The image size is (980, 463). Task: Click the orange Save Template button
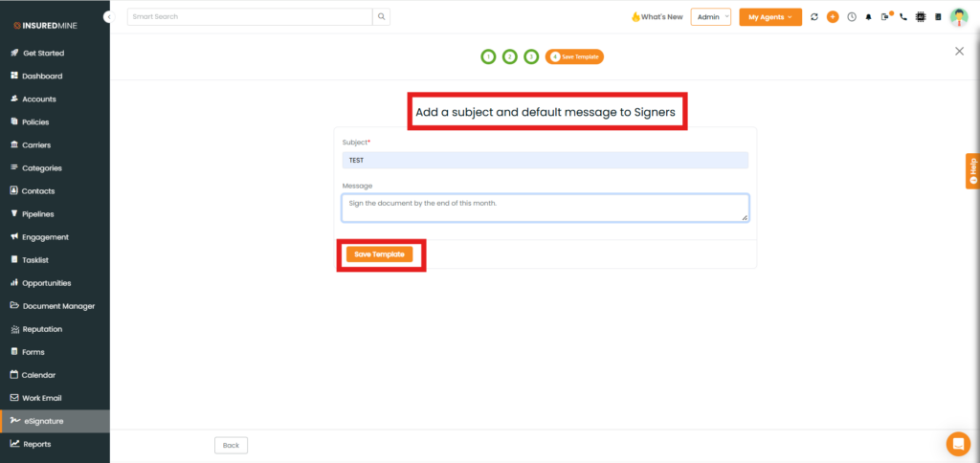click(x=380, y=254)
